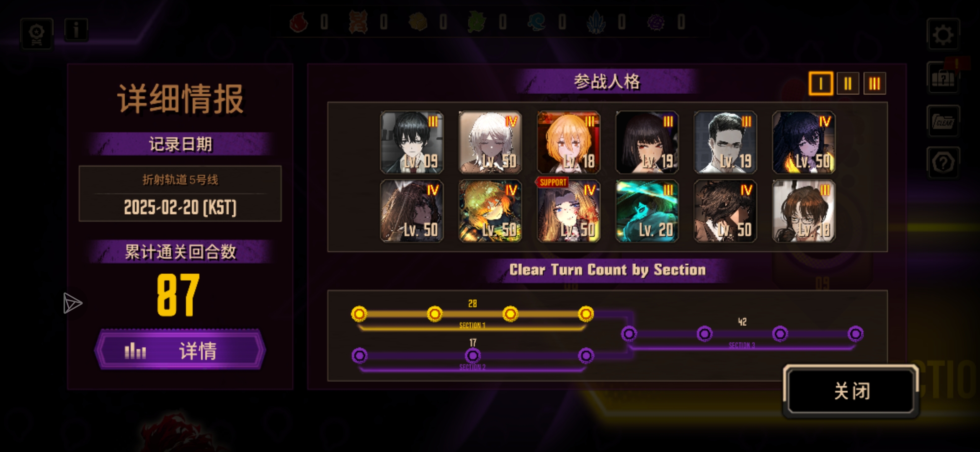Click last purple node of Section 3
The image size is (980, 452).
pos(855,334)
